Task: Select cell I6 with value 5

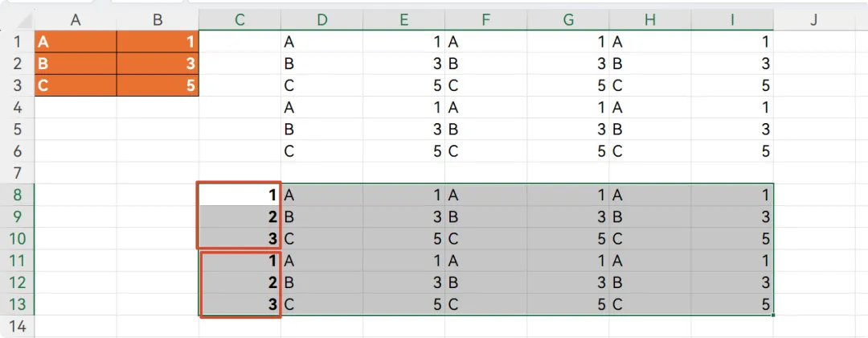Action: tap(732, 151)
